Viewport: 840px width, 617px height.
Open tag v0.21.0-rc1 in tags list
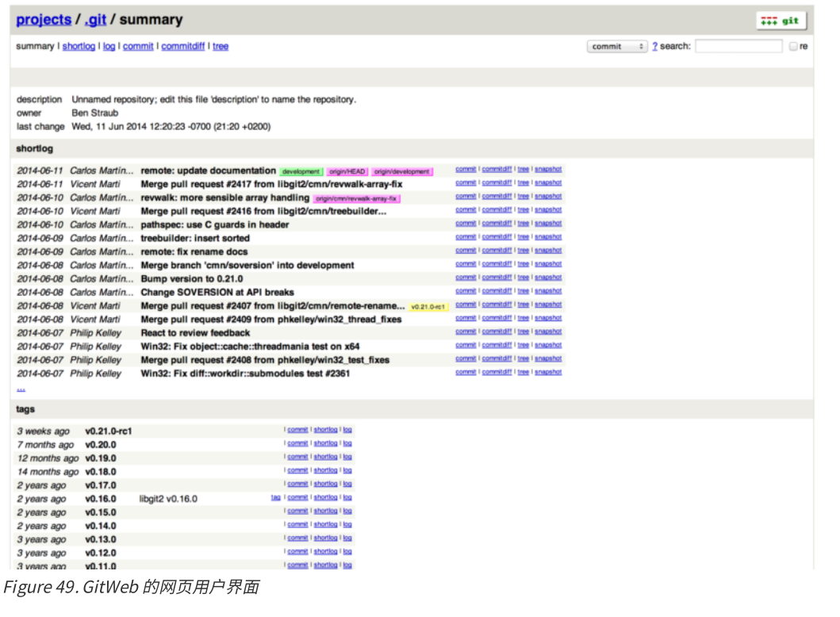[x=109, y=431]
